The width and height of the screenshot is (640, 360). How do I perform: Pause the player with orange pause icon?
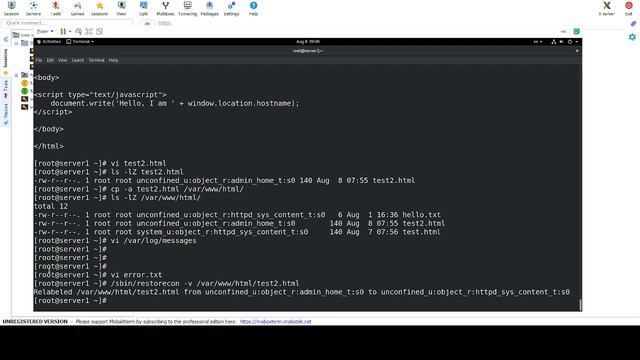pos(63,31)
